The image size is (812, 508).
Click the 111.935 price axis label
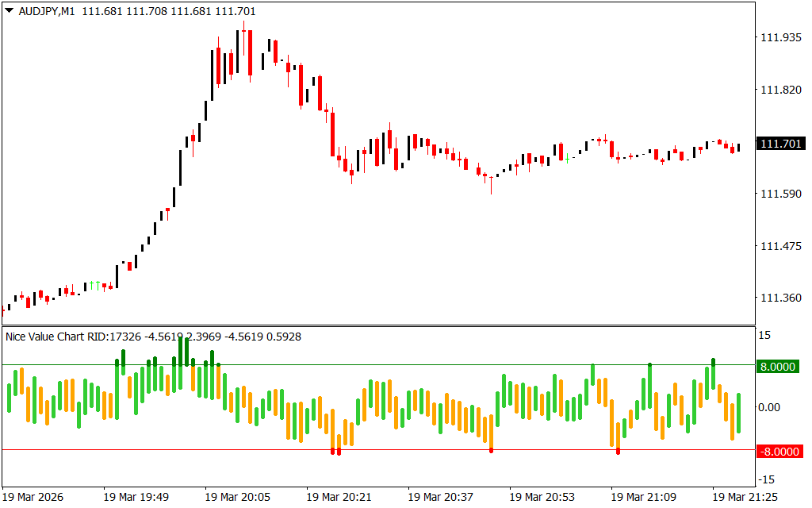point(779,38)
